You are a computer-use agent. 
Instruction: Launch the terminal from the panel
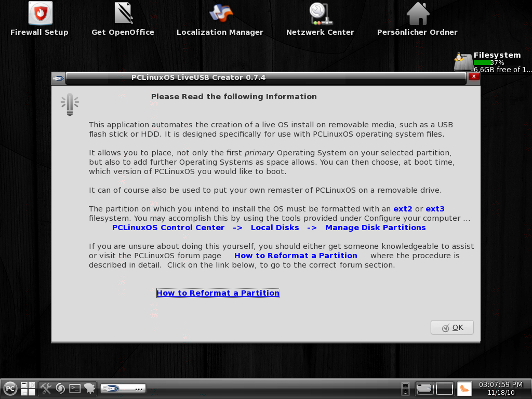(x=75, y=388)
